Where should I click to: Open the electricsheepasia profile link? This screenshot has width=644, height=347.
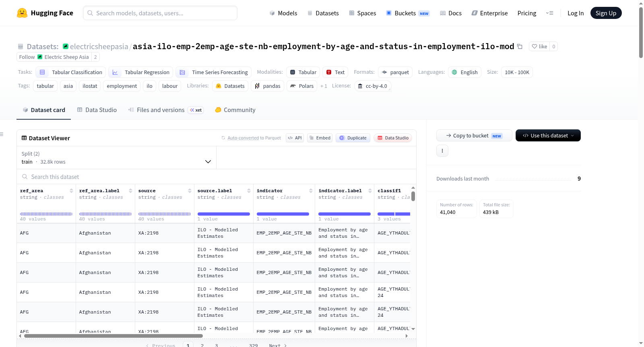coord(99,47)
